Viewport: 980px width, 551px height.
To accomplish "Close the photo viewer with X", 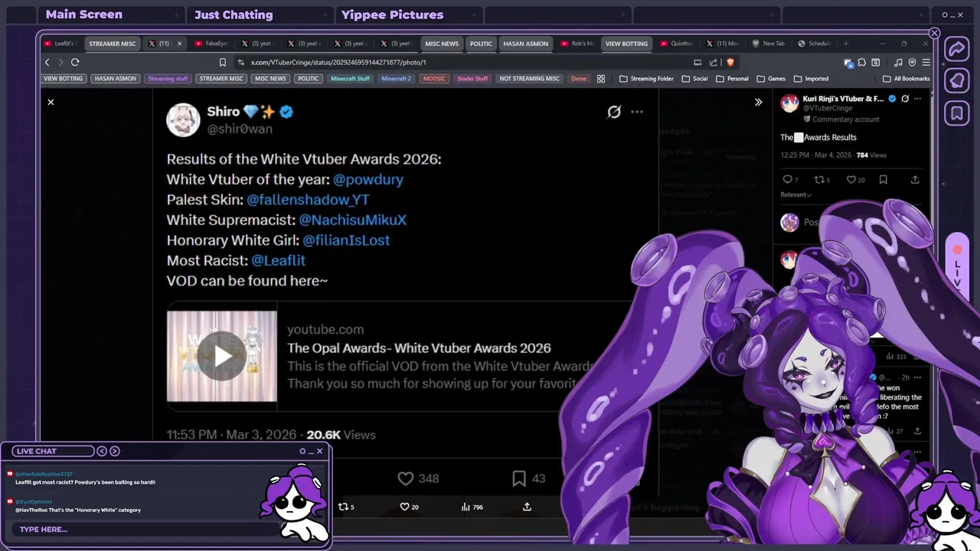I will pyautogui.click(x=51, y=102).
